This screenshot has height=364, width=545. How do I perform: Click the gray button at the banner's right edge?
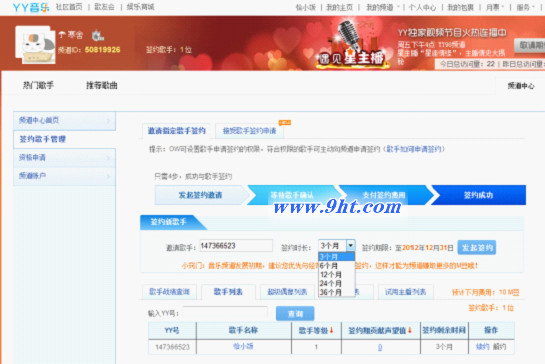(x=529, y=46)
